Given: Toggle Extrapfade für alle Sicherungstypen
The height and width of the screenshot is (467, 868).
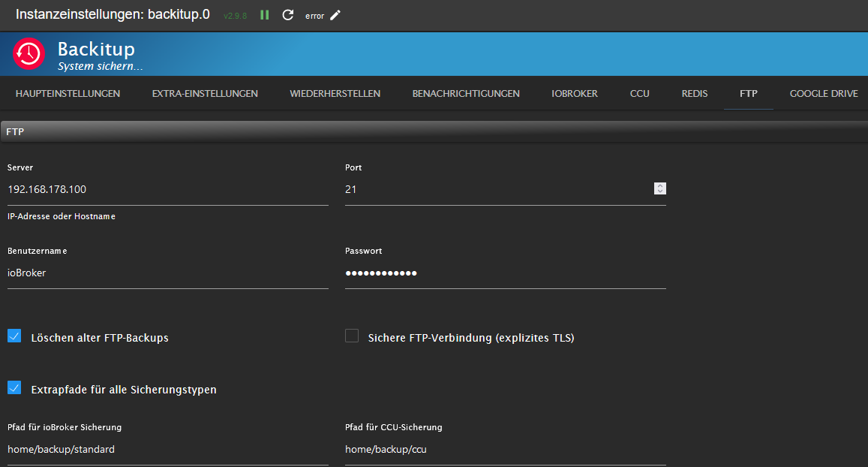Looking at the screenshot, I should coord(14,387).
